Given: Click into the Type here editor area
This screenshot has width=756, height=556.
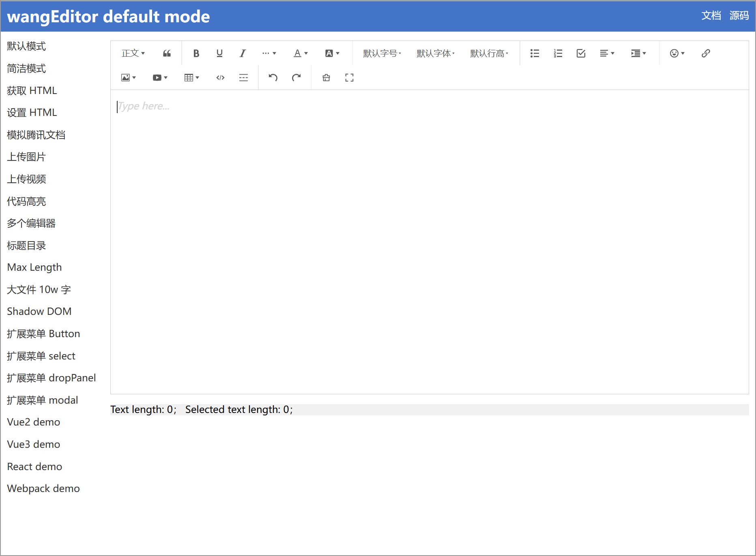Looking at the screenshot, I should coord(430,242).
